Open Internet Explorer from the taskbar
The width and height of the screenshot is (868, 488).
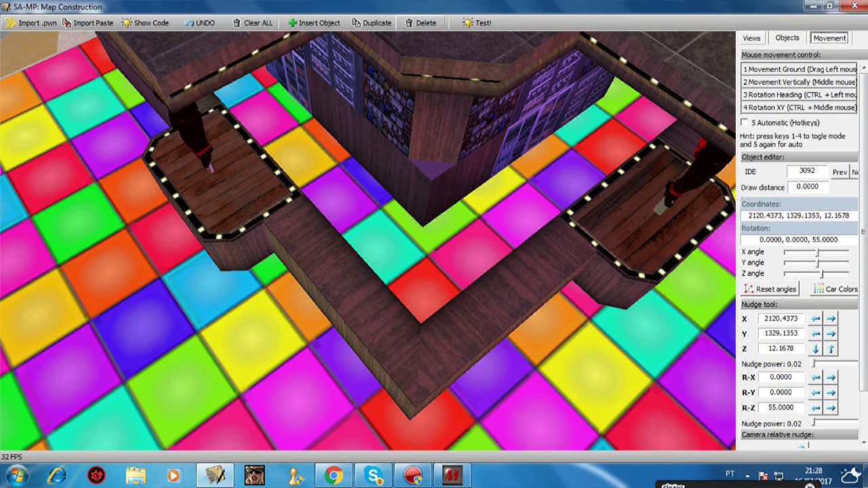pyautogui.click(x=57, y=476)
